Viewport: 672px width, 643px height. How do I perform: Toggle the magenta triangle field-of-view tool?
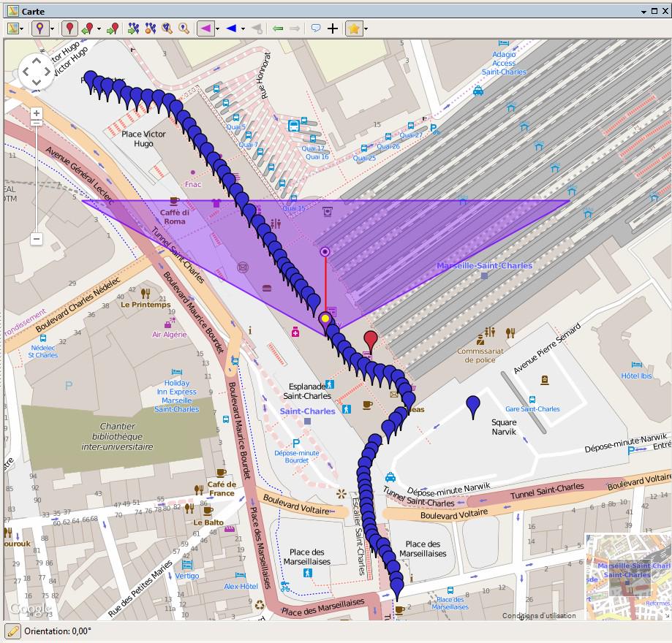pyautogui.click(x=206, y=28)
